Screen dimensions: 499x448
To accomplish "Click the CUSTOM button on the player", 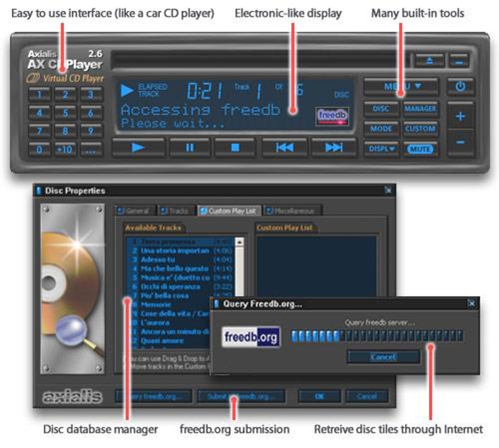I will pos(420,129).
